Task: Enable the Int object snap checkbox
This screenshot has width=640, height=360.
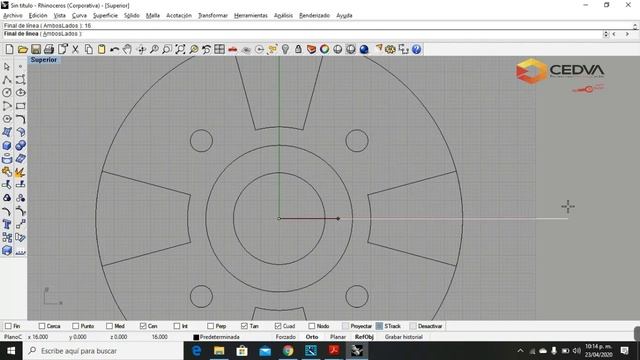Action: click(177, 326)
